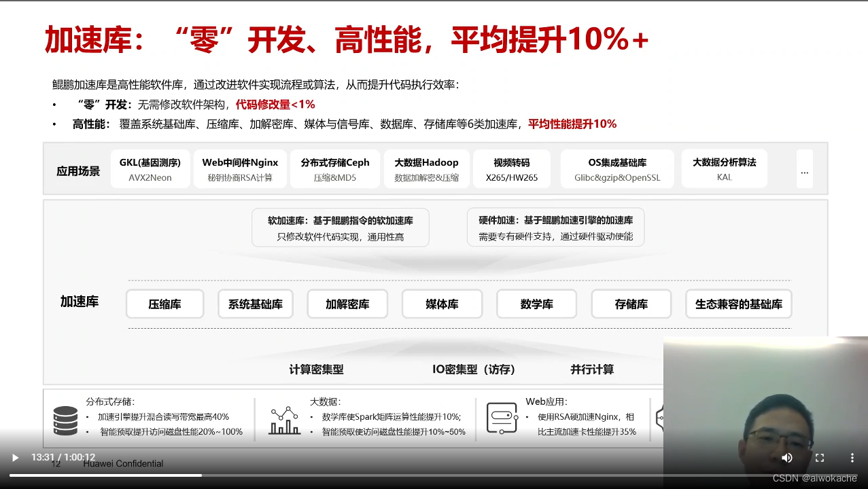Play the video

point(15,458)
